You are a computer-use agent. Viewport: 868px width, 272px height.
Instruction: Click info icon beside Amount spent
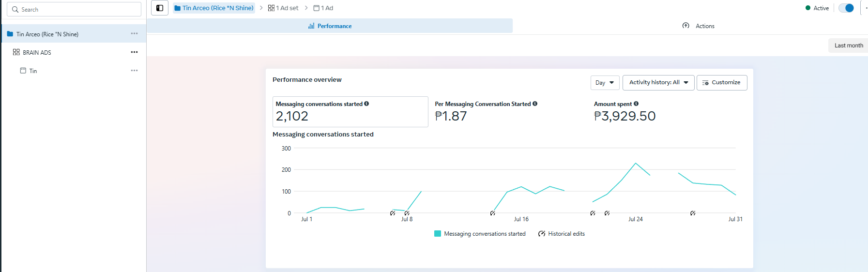pyautogui.click(x=636, y=104)
